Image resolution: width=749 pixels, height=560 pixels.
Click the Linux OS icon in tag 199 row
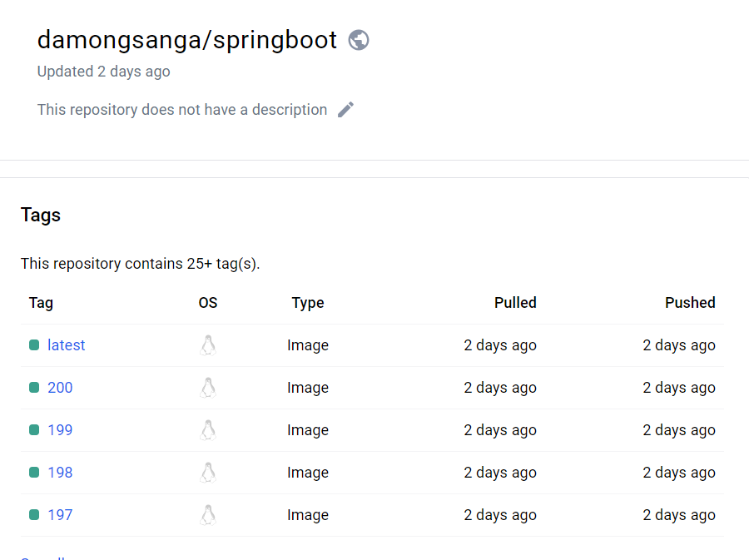pyautogui.click(x=208, y=430)
